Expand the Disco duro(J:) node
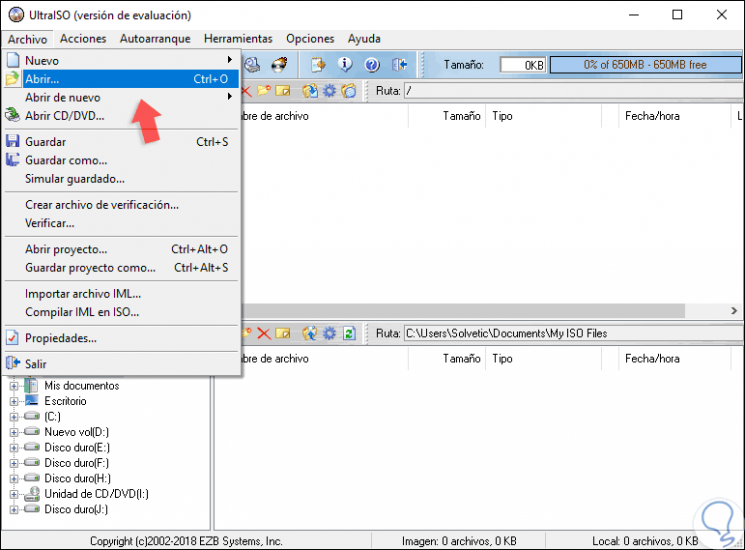 [14, 510]
